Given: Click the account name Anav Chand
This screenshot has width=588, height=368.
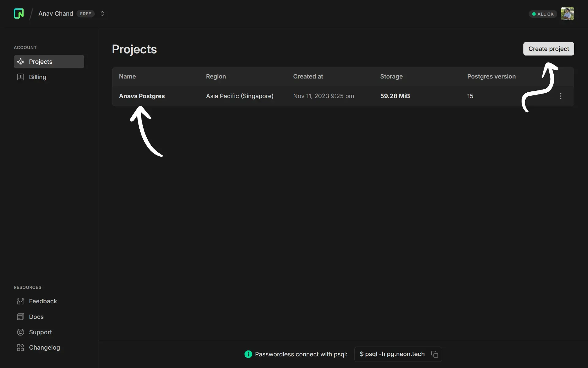Looking at the screenshot, I should (x=56, y=13).
